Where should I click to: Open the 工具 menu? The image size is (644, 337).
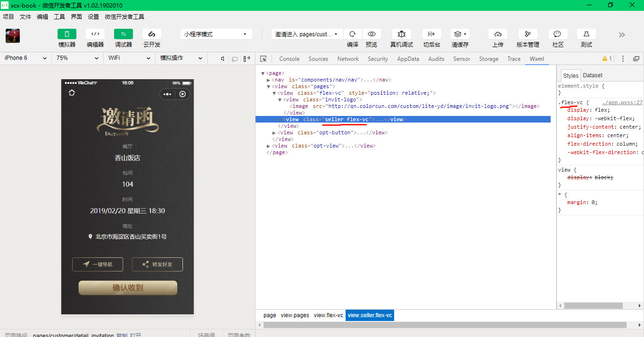click(x=59, y=16)
